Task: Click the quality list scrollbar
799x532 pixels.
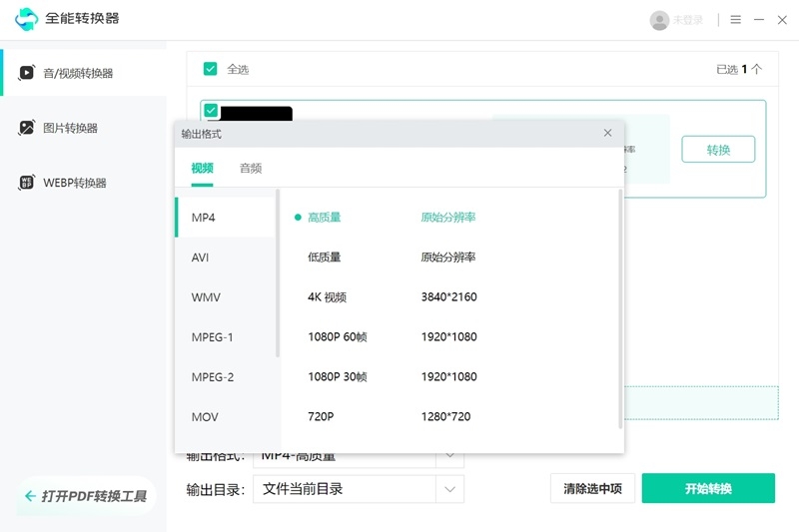Action: click(x=620, y=308)
